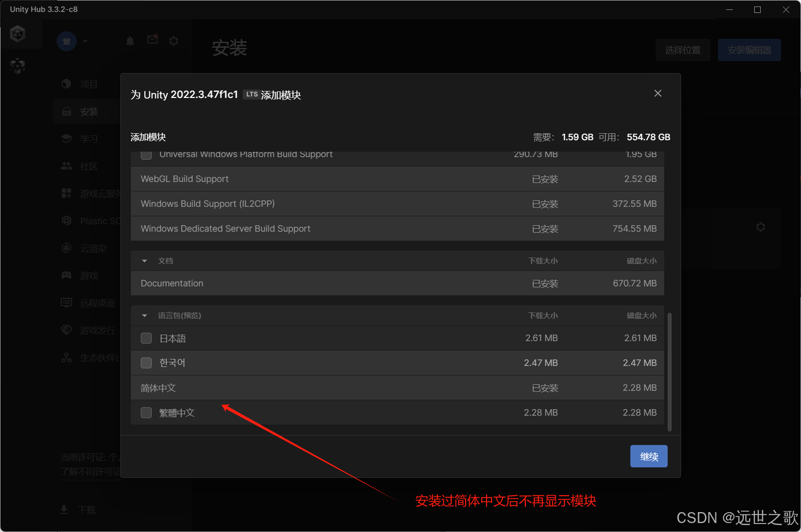The height and width of the screenshot is (532, 801).
Task: Enable the 한국어 language pack checkbox
Action: click(x=146, y=363)
